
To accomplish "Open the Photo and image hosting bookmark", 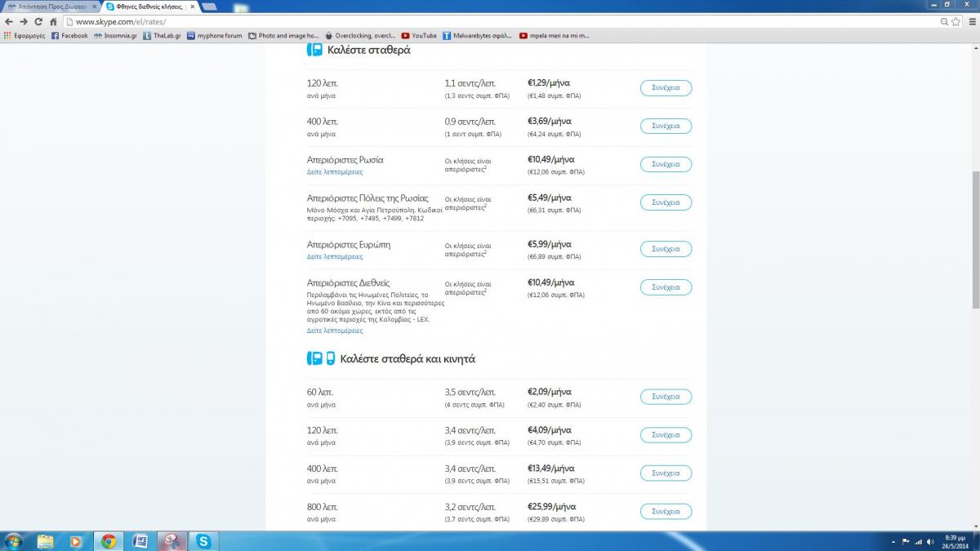I will pyautogui.click(x=283, y=36).
